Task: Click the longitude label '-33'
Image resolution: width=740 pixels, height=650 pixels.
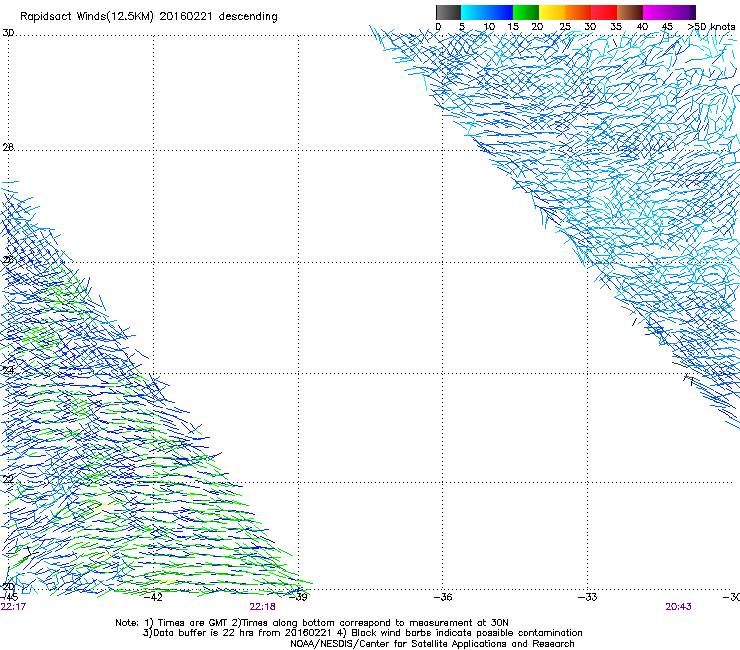Action: click(x=588, y=597)
